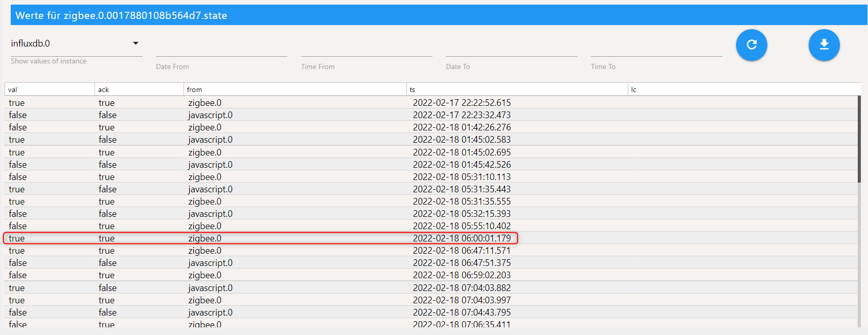Screen dimensions: 868x335
Task: Click javascript.0 in the 05:32:15.393 row
Action: click(210, 214)
